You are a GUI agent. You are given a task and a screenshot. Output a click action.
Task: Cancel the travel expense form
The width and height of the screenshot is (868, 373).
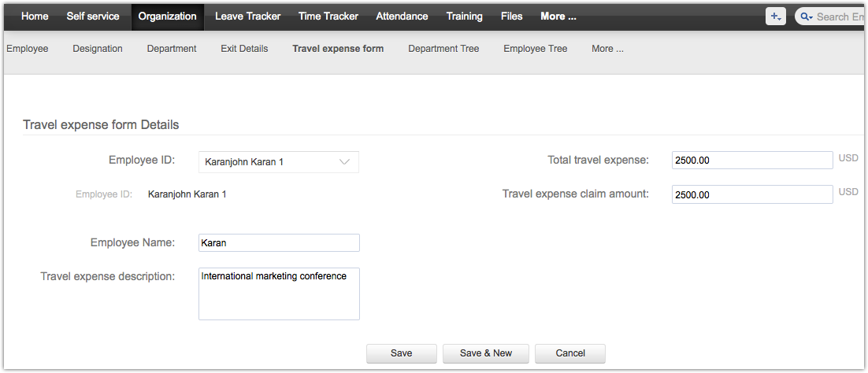570,353
